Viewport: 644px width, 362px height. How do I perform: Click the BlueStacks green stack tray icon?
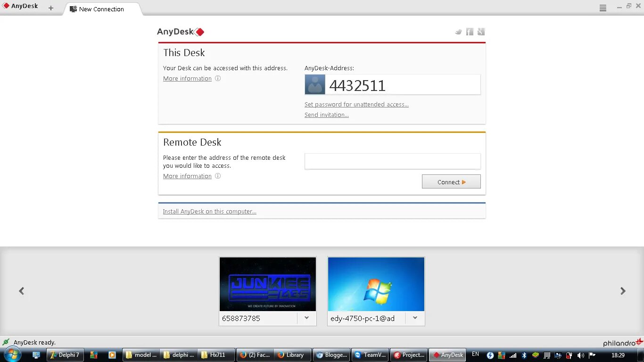(535, 355)
